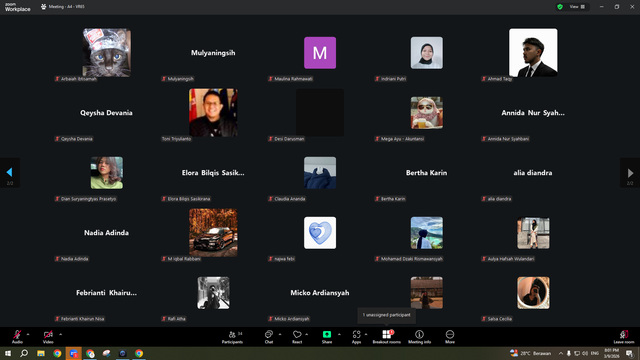Select Indriani Putri's profile photo
This screenshot has height=360, width=640.
[x=427, y=53]
